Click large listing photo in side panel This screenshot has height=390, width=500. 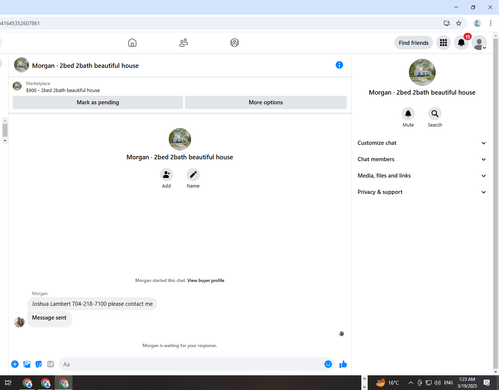(422, 72)
